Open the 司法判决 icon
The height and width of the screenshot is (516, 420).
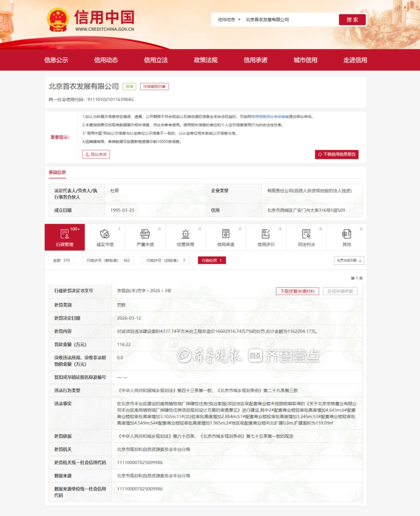(306, 234)
